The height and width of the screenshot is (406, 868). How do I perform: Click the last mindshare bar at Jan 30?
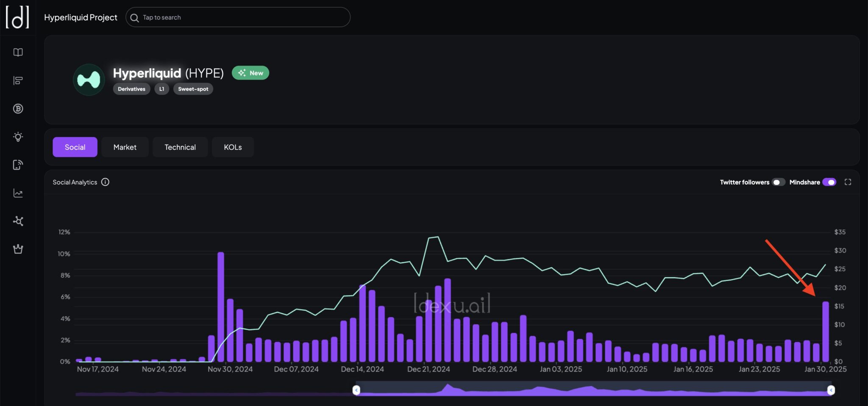tap(826, 331)
